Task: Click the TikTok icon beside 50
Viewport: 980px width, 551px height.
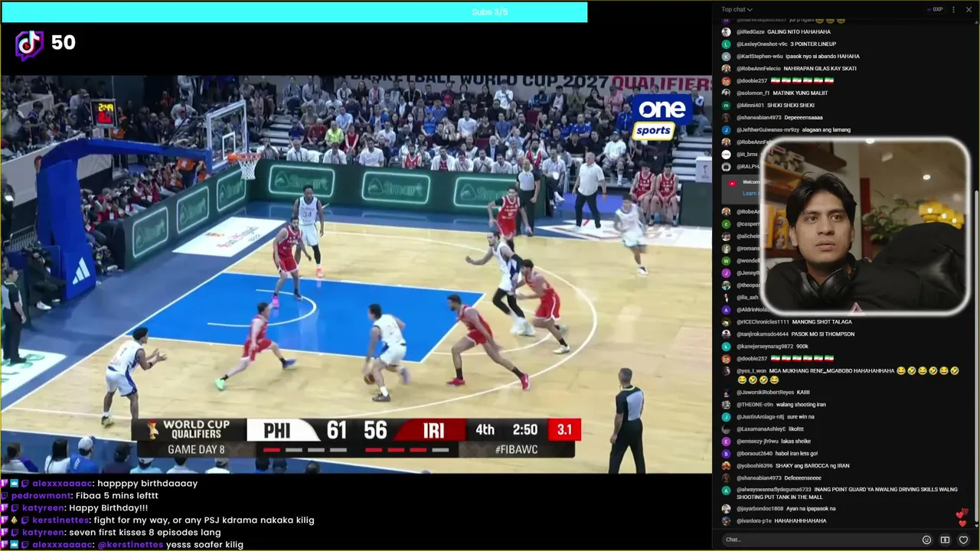Action: 29,45
